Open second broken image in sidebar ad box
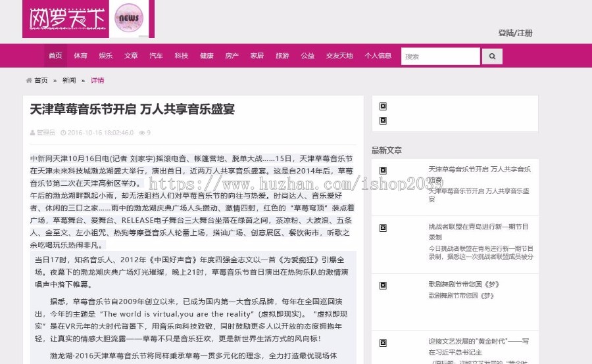Screen dimensions: 592x364 pyautogui.click(x=383, y=121)
